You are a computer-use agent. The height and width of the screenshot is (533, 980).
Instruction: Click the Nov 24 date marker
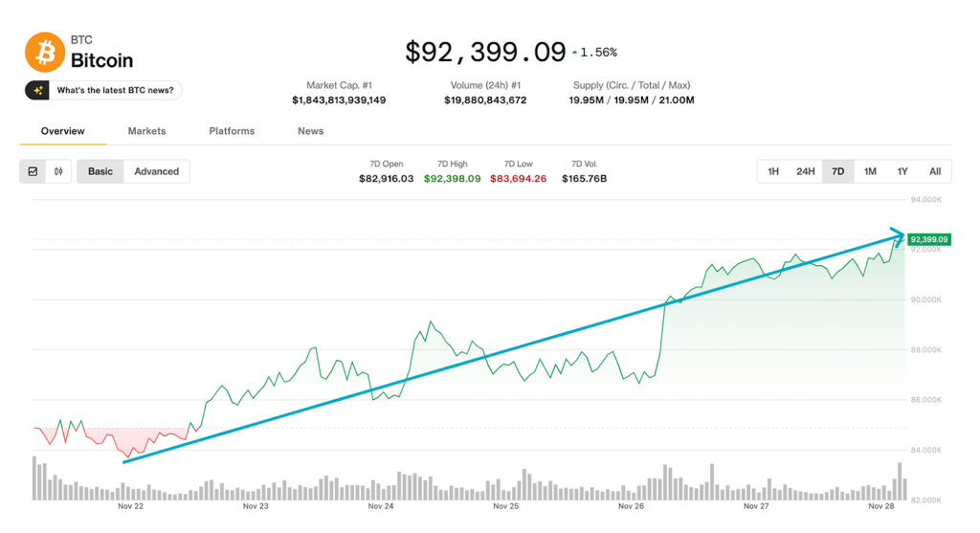click(381, 505)
